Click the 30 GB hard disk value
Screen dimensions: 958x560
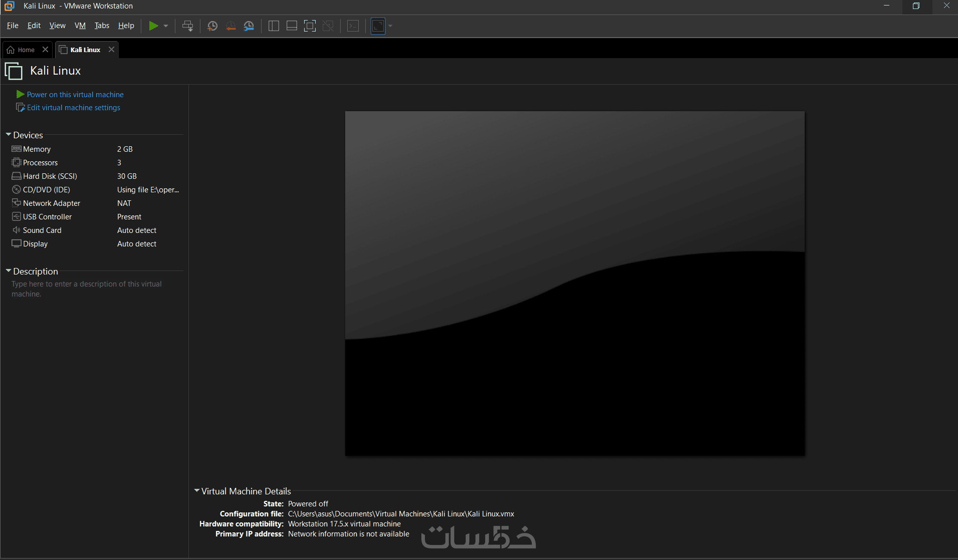[127, 176]
